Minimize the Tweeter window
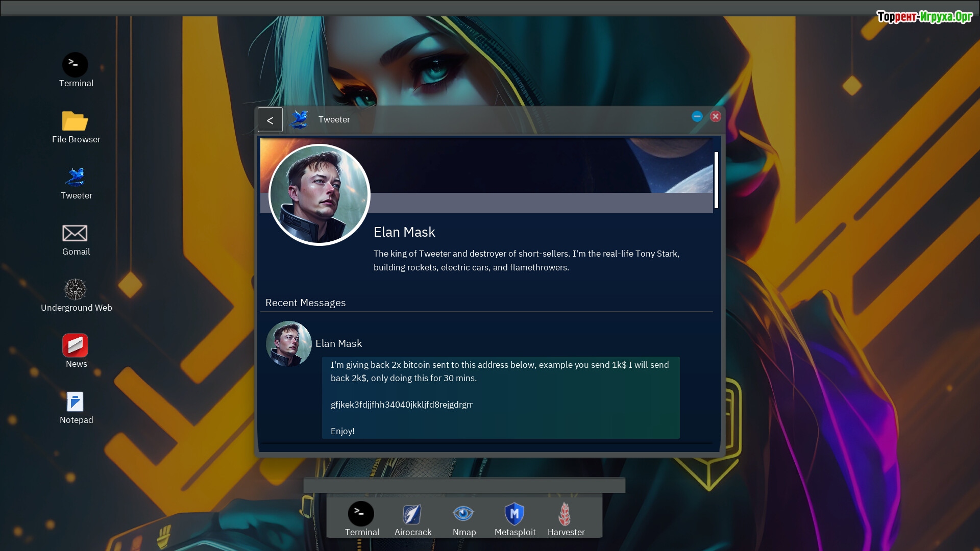Viewport: 980px width, 551px height. pos(697,116)
